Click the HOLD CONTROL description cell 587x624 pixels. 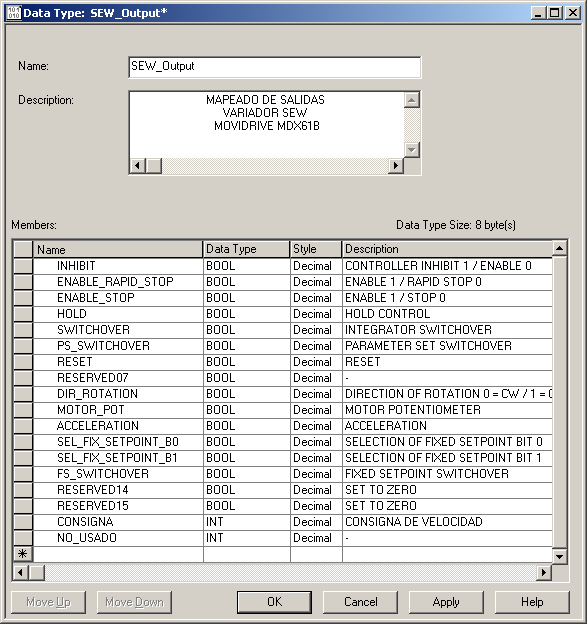(447, 314)
